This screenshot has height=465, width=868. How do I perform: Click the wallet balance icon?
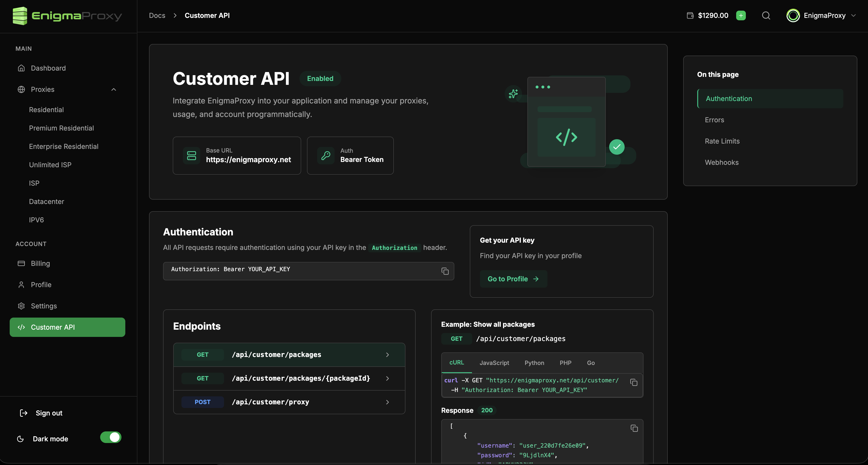[x=690, y=15]
